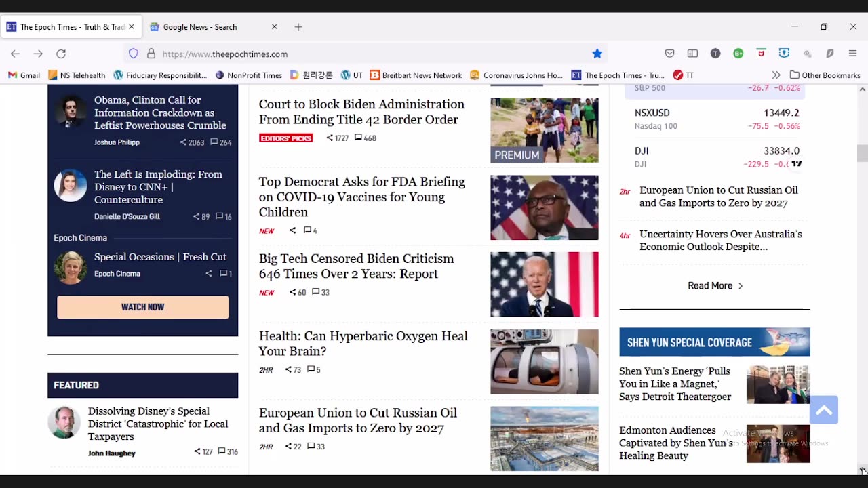Select the NSXUSD Nasdaq 100 ticker row

tap(717, 119)
